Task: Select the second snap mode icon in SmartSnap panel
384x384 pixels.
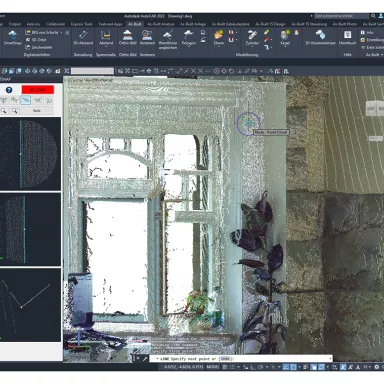Action: (14, 100)
